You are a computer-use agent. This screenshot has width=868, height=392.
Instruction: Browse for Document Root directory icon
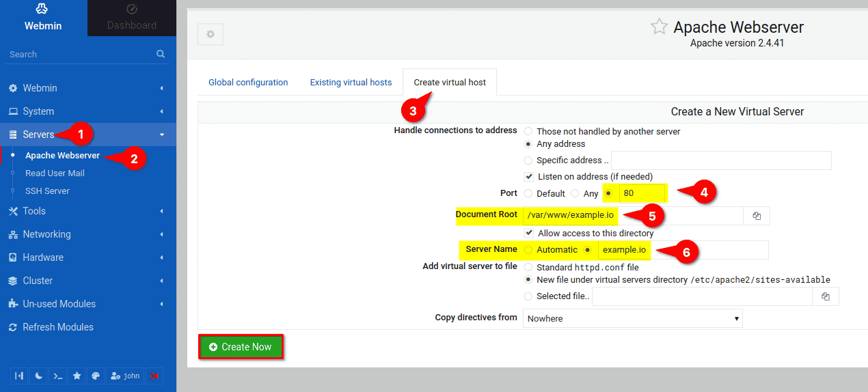[757, 216]
